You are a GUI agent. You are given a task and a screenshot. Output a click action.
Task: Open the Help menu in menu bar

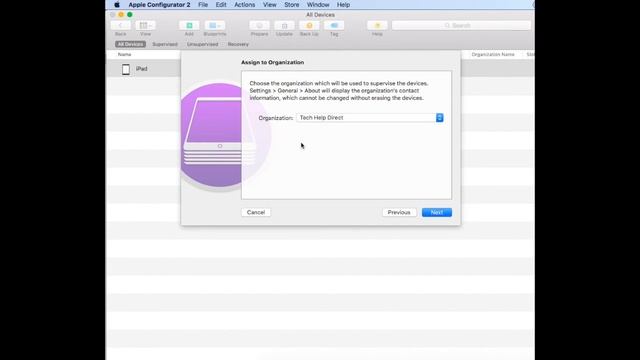pyautogui.click(x=343, y=4)
